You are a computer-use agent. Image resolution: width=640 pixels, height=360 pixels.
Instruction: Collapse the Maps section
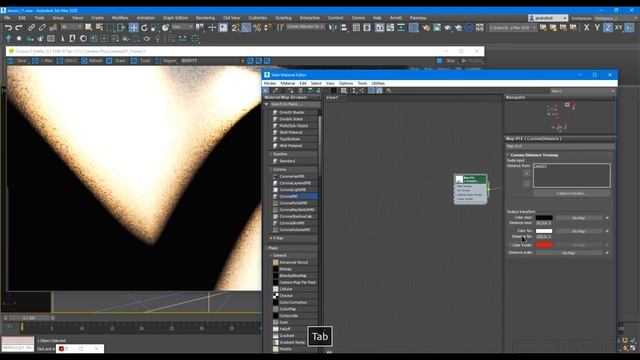tap(267, 248)
